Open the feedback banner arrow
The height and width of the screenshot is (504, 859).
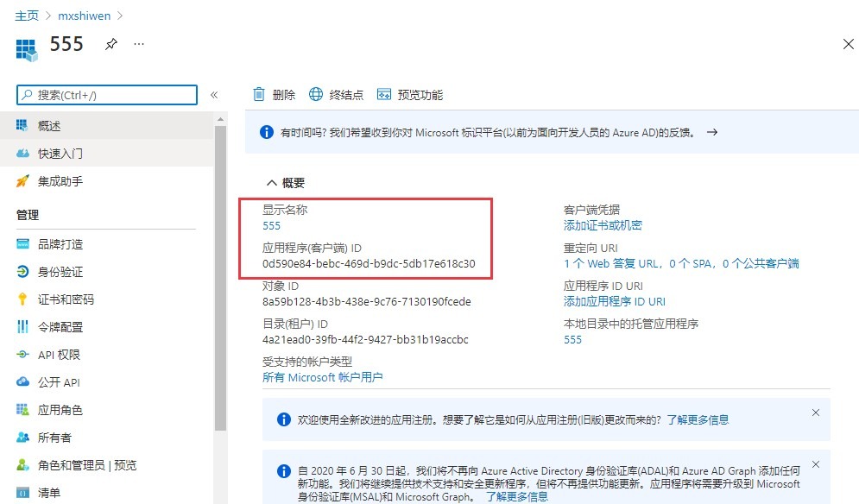(x=711, y=133)
